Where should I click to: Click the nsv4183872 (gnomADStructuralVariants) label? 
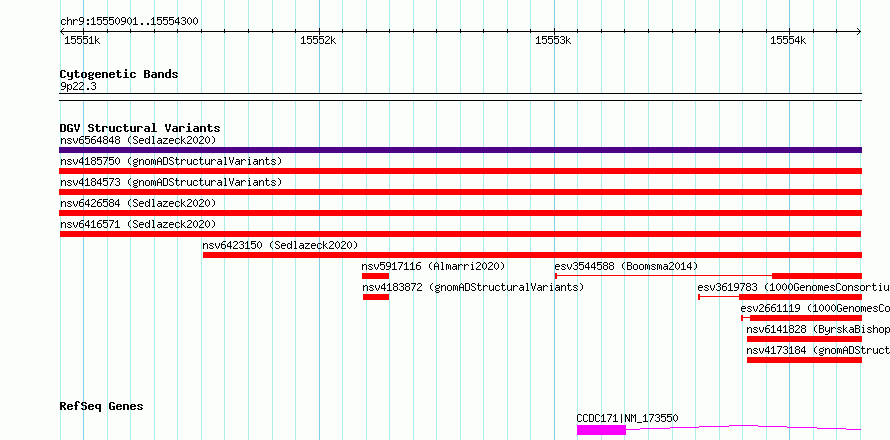point(473,287)
